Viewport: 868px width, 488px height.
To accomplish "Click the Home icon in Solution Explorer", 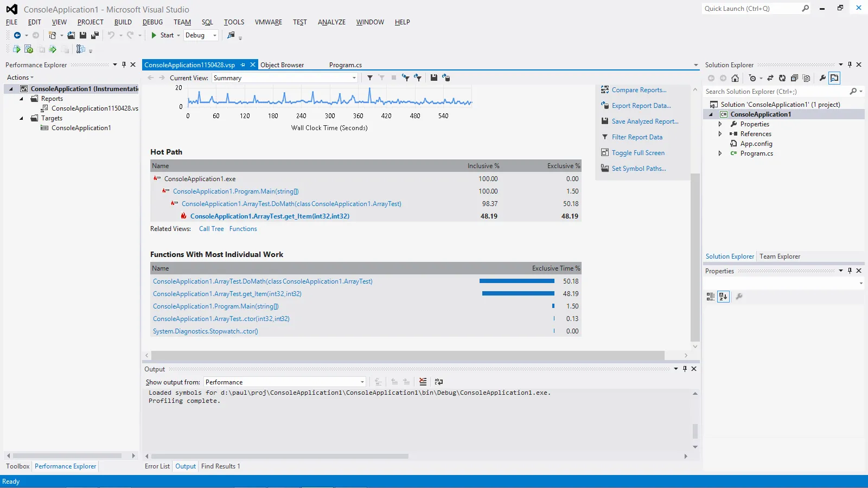I will pos(735,78).
